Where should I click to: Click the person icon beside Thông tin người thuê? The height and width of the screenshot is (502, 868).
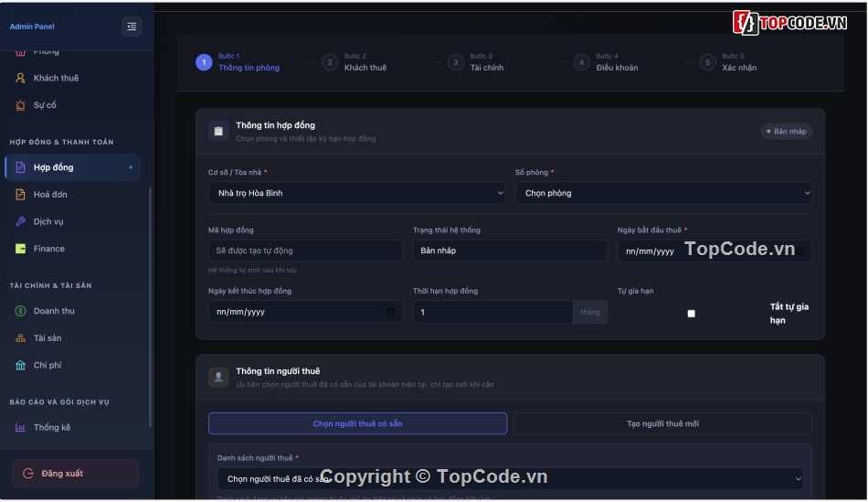(x=218, y=378)
